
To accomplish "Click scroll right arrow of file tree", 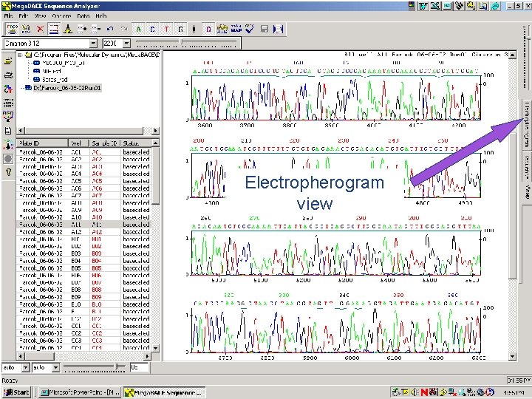I will click(155, 131).
